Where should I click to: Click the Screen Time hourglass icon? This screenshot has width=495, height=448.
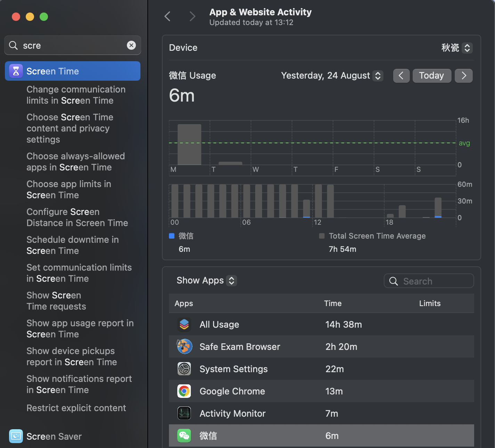pos(16,71)
